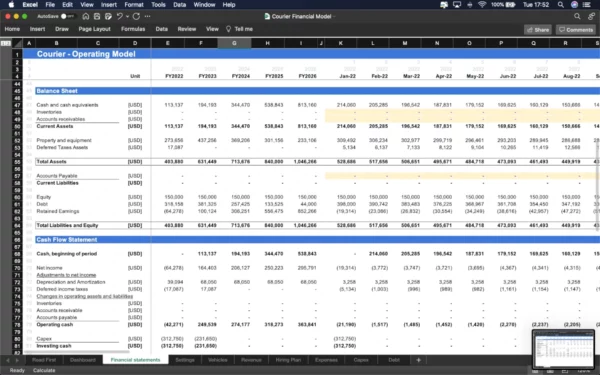Click the horizontal scrollbar below the sheet
Viewport: 600px width, 375px height.
[77, 352]
